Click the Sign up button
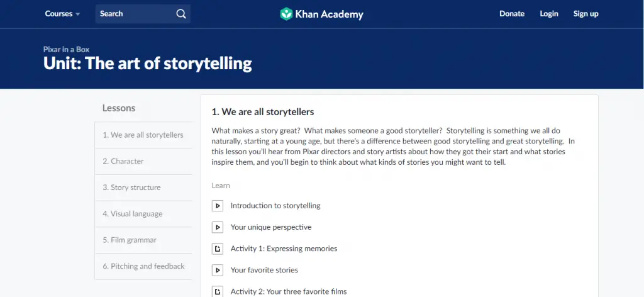Screen dimensions: 644x297 pos(586,14)
